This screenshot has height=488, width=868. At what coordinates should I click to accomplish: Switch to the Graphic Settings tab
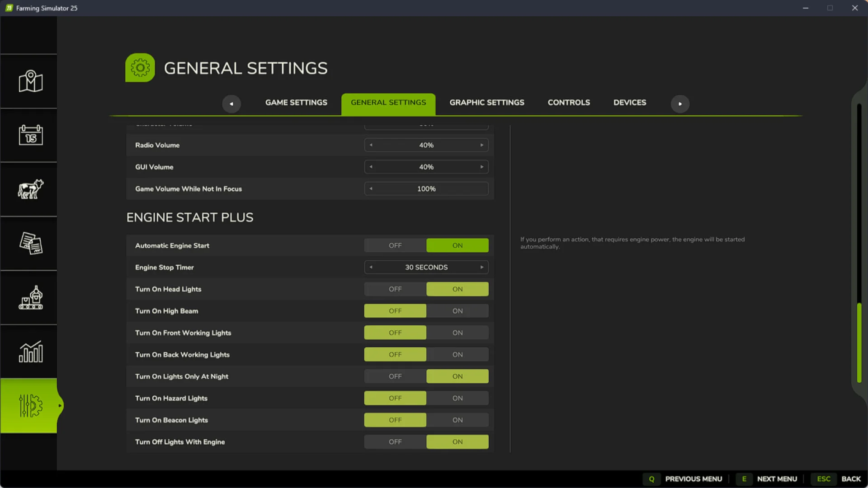click(x=486, y=103)
